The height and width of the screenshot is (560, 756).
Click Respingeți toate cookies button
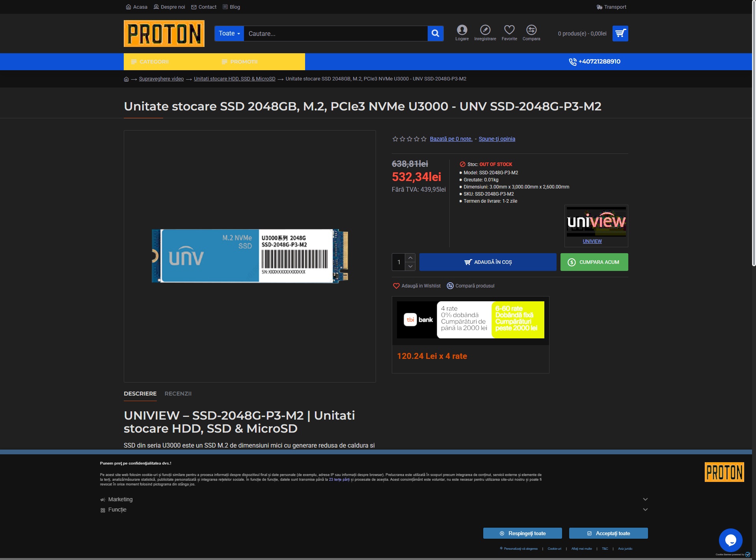(523, 533)
